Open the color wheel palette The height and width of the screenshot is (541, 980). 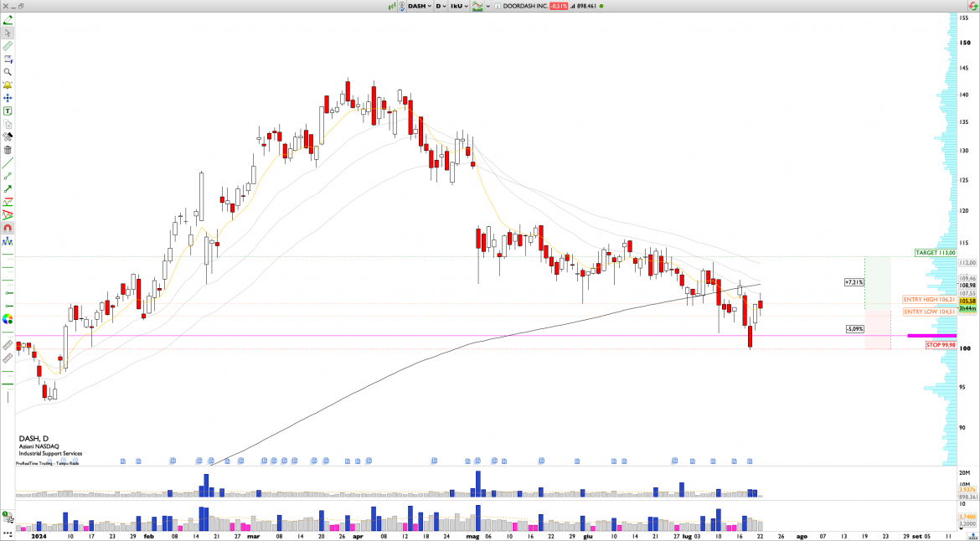(8, 319)
